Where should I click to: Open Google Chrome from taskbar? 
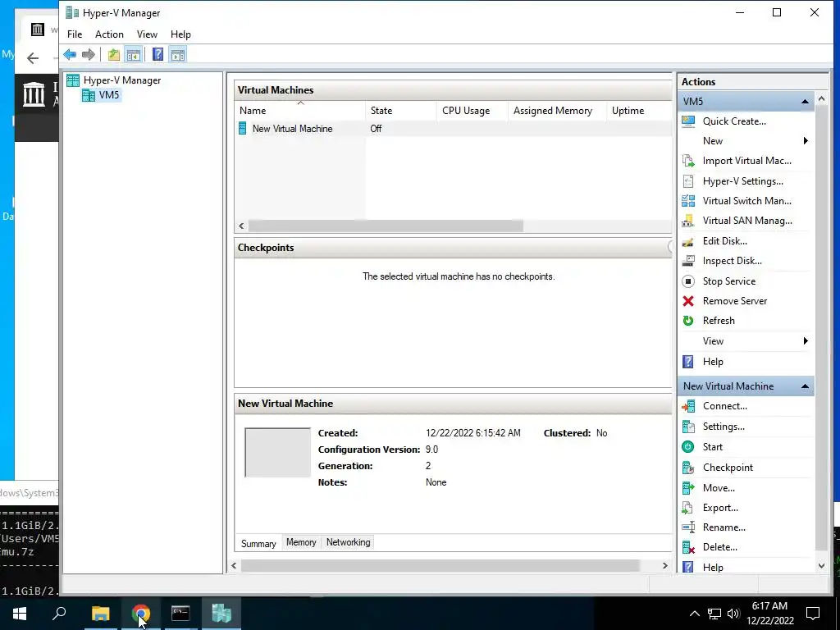[x=141, y=614]
